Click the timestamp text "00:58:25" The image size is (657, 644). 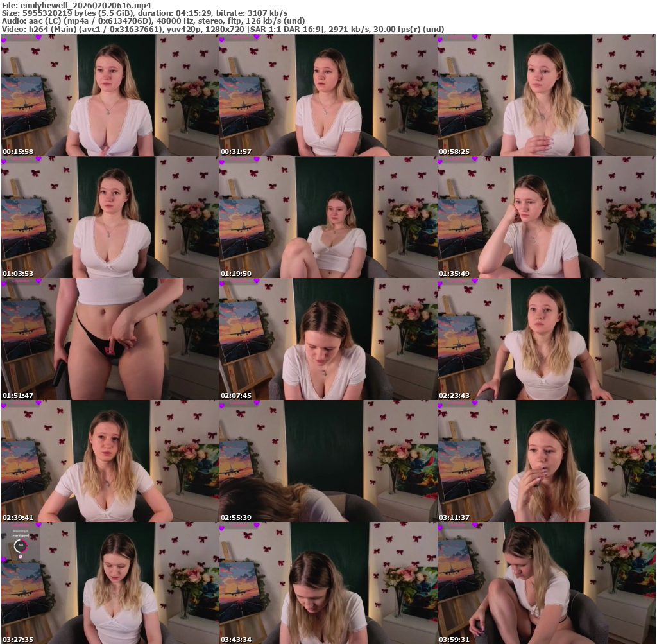pos(455,152)
